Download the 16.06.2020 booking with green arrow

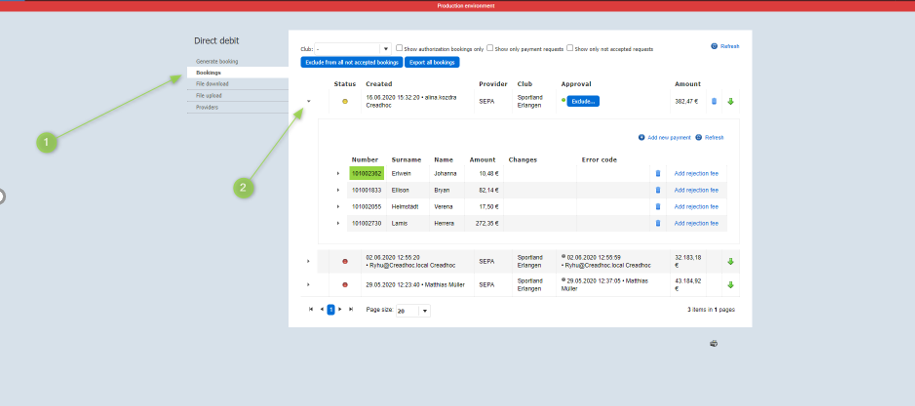(730, 101)
